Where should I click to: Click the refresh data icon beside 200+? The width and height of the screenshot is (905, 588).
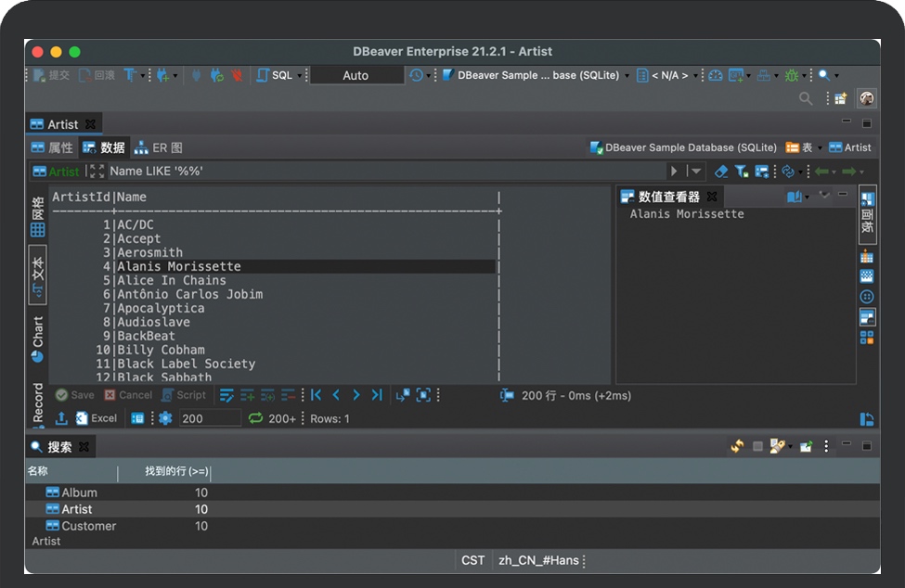click(x=256, y=418)
